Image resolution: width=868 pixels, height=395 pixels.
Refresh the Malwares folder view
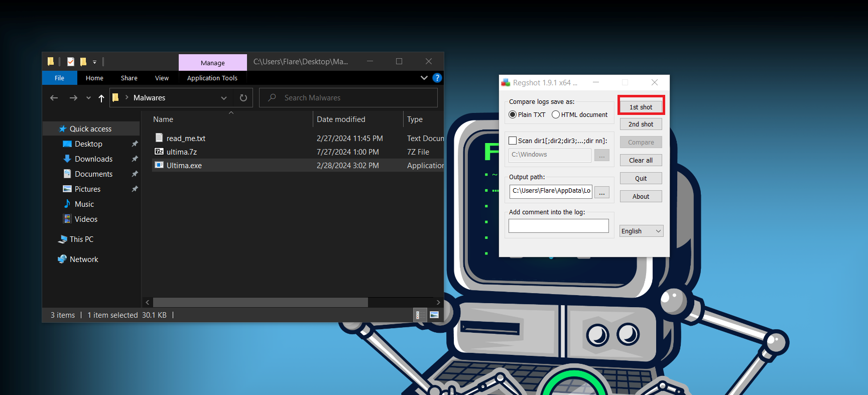243,98
